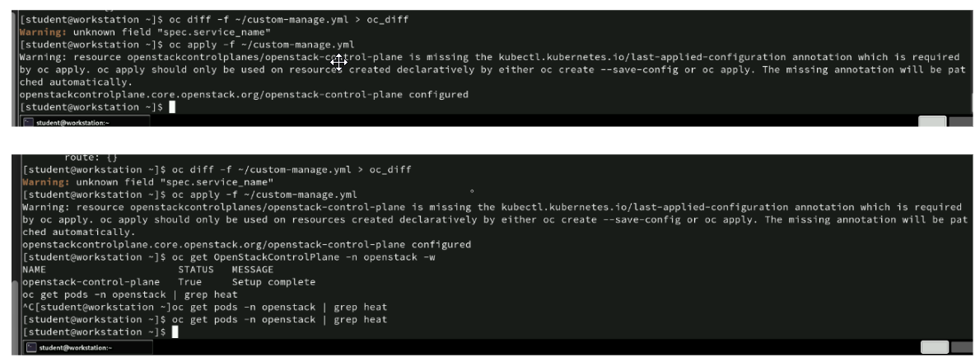Switch to the dark workspace cell, lower panel
980x362 pixels.
click(x=963, y=347)
